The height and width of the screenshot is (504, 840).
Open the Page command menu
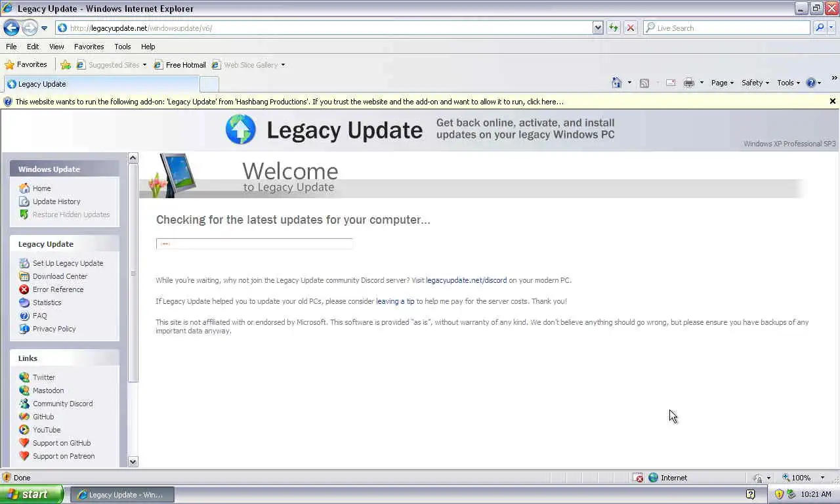click(723, 83)
